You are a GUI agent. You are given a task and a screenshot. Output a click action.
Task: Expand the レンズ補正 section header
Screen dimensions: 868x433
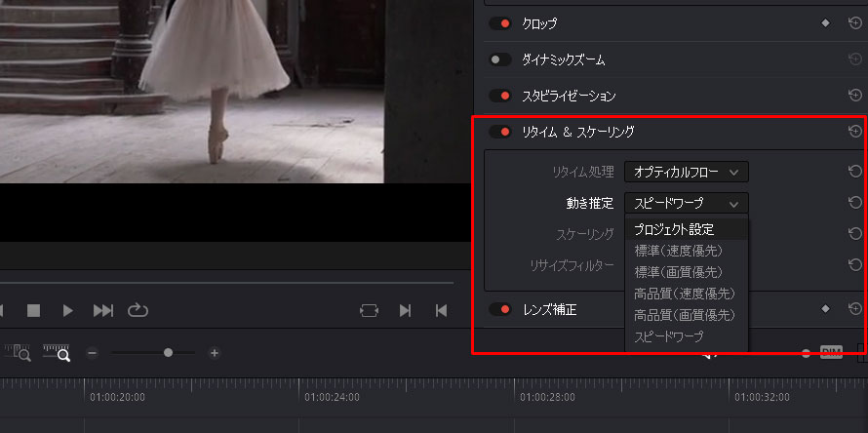tap(549, 309)
